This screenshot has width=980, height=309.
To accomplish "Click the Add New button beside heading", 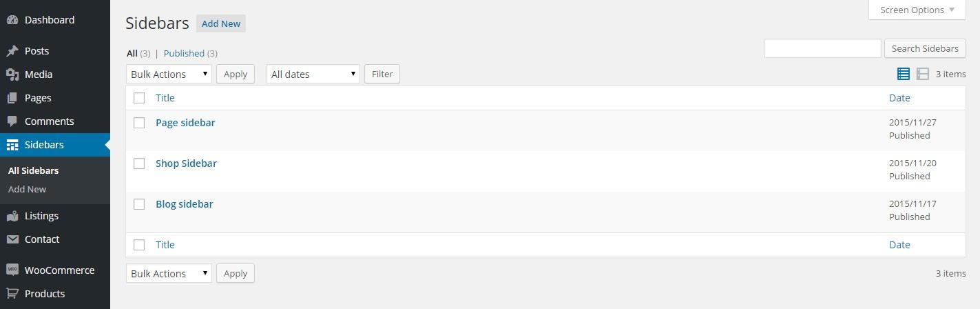I will [221, 23].
